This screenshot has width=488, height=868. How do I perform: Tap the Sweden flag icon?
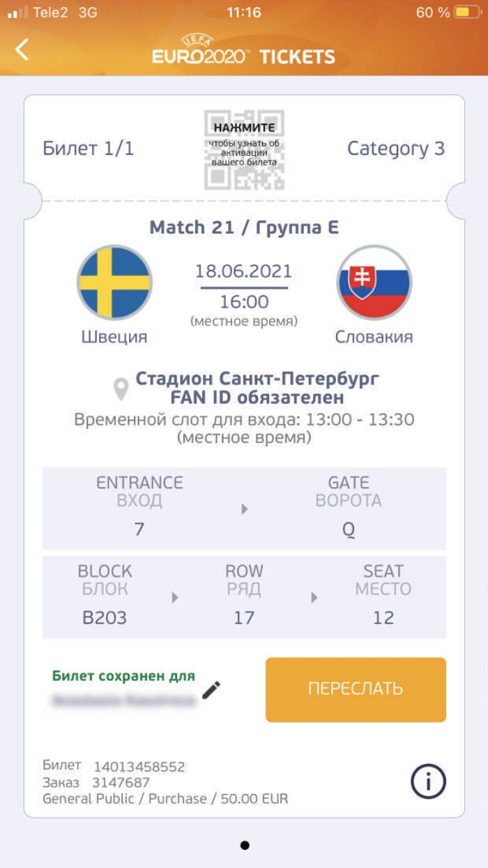pyautogui.click(x=114, y=283)
